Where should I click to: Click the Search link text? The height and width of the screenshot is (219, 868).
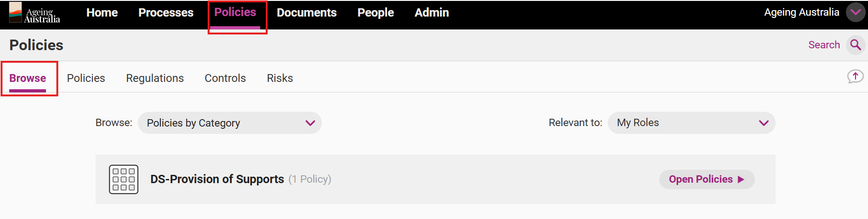tap(824, 45)
